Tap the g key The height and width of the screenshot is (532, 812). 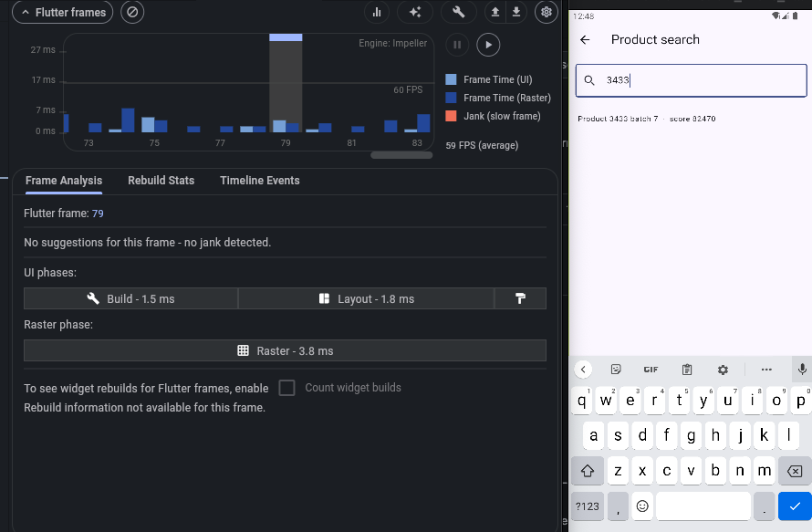691,435
